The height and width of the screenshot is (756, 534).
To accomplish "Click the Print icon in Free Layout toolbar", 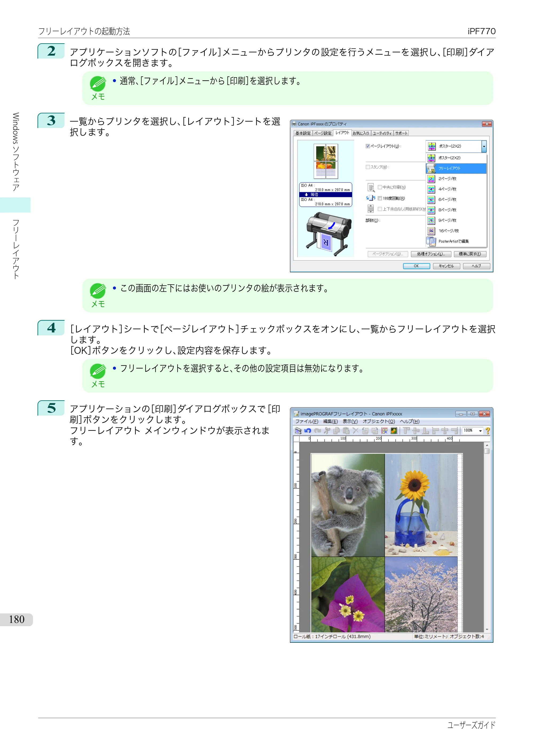I will 298,431.
